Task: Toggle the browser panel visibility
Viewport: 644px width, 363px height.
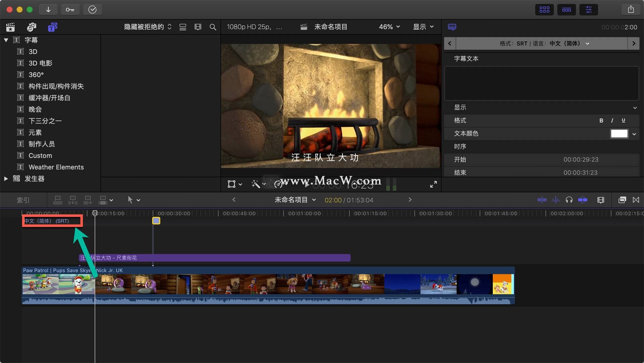Action: pos(544,10)
